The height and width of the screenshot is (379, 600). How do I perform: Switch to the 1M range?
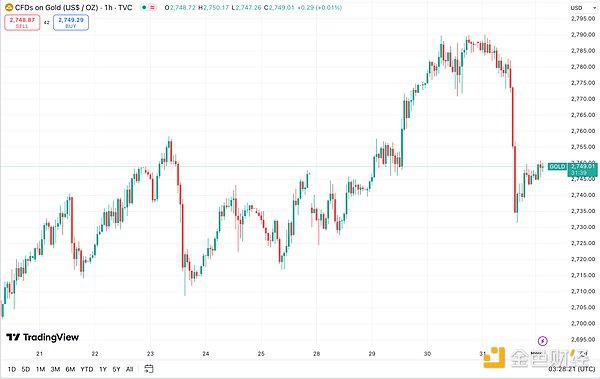point(41,369)
